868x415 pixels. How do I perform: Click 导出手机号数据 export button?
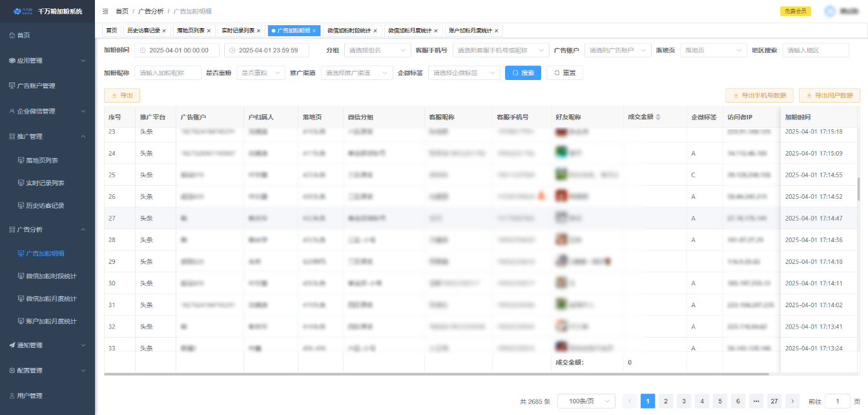(x=759, y=96)
